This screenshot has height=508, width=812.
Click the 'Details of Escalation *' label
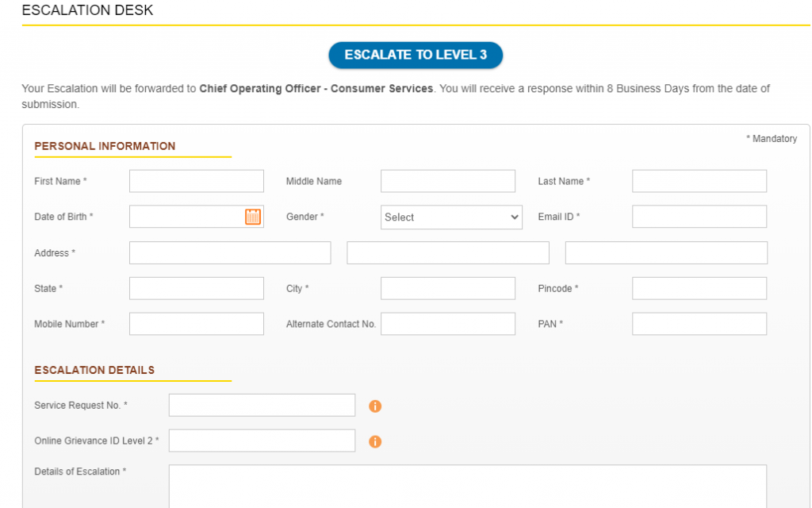pyautogui.click(x=80, y=471)
